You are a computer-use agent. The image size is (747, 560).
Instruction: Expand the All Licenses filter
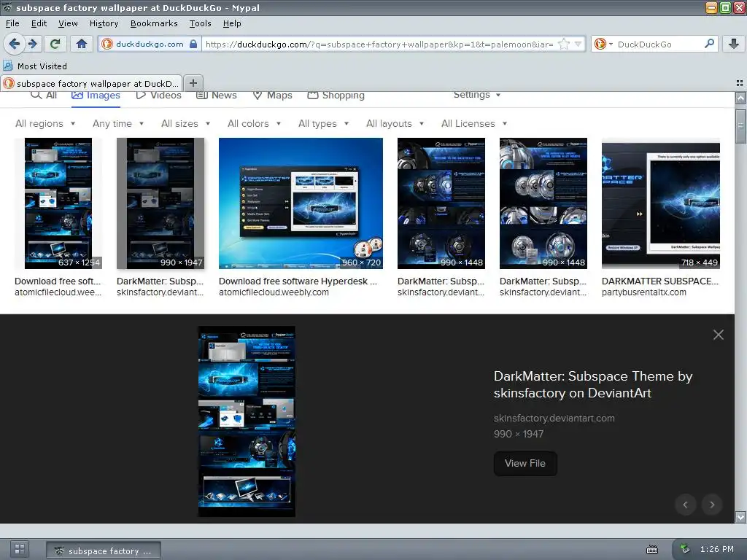[474, 124]
